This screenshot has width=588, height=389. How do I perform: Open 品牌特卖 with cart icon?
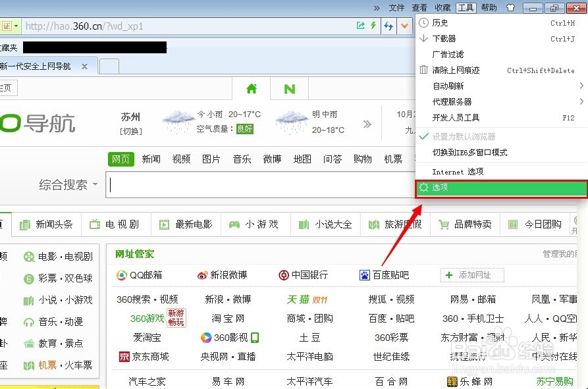click(x=465, y=224)
